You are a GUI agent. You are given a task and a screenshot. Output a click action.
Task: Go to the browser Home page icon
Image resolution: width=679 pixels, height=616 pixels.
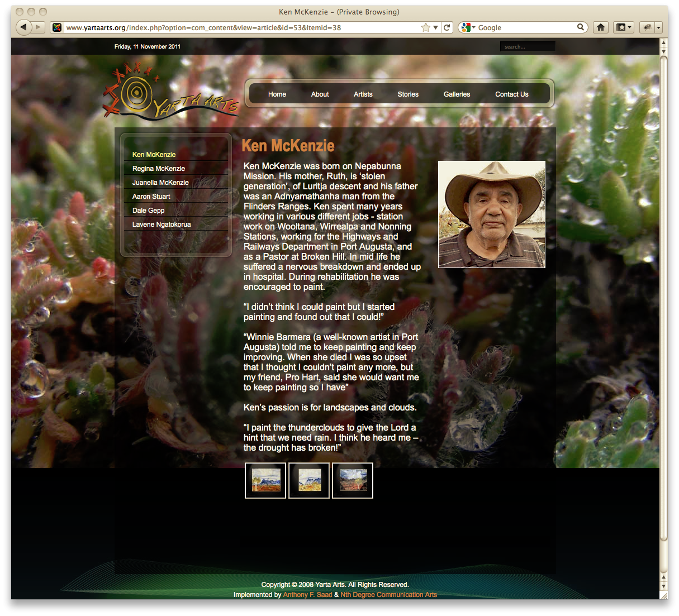coord(601,27)
